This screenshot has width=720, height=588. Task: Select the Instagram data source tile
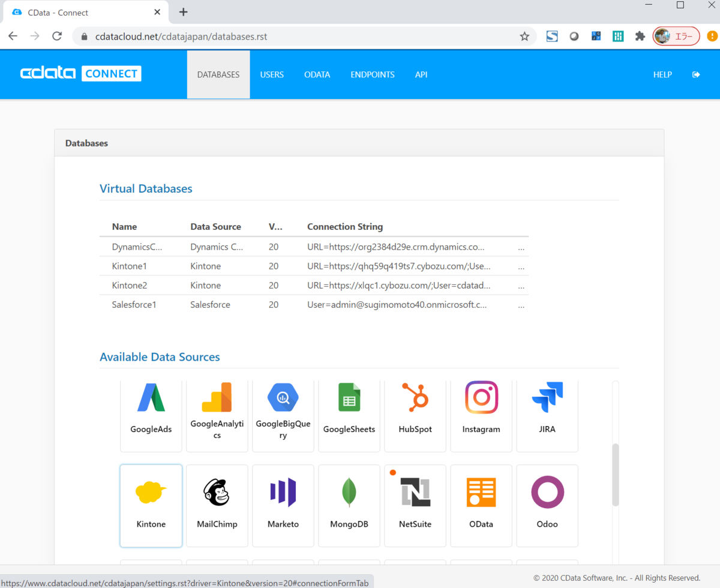481,416
